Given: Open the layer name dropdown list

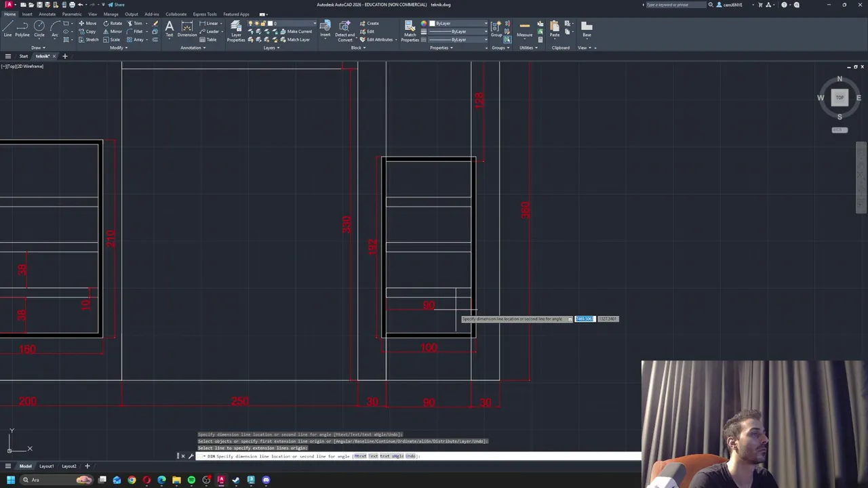Looking at the screenshot, I should point(313,23).
